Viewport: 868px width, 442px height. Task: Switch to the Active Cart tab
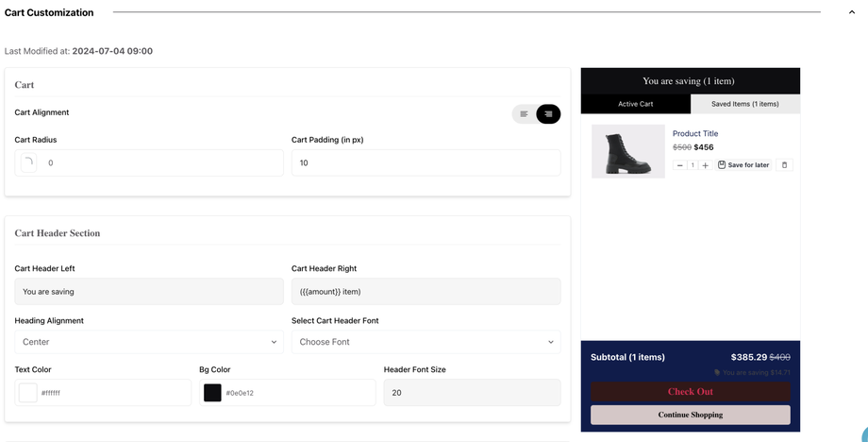coord(635,104)
